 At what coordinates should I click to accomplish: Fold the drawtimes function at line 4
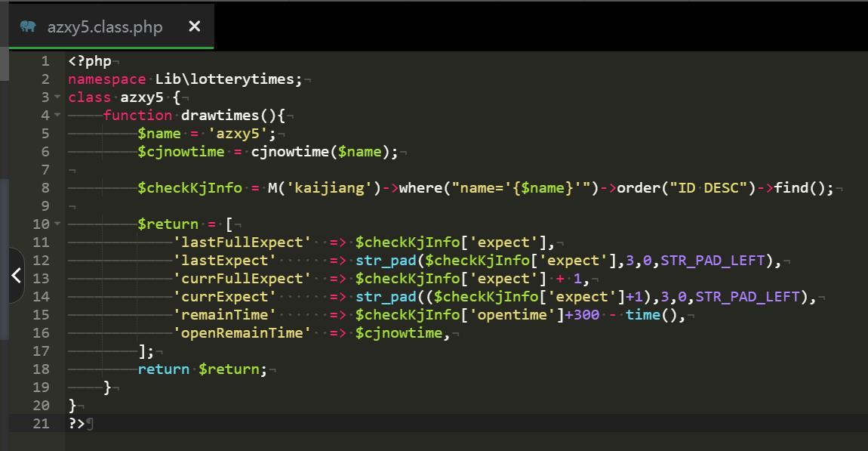(57, 116)
